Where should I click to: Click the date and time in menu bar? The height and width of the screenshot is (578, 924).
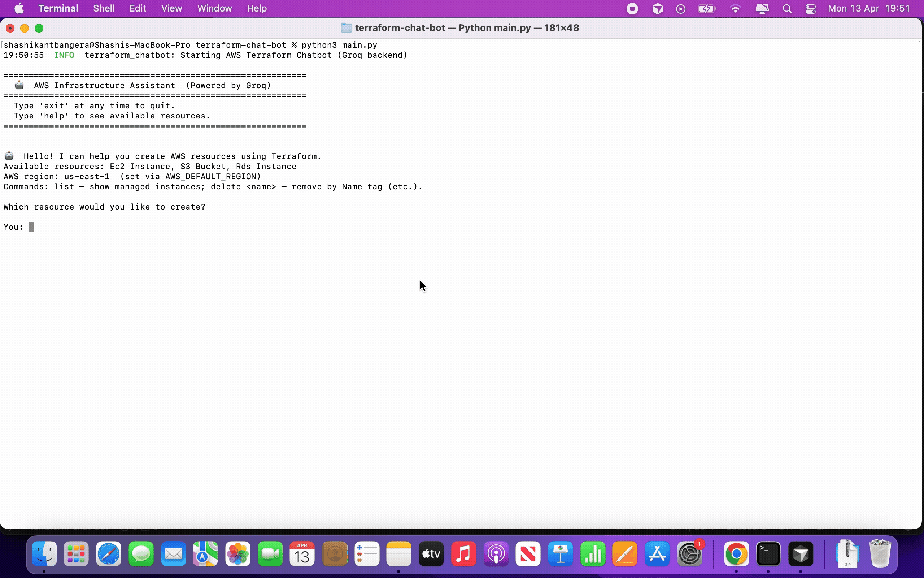coord(869,8)
